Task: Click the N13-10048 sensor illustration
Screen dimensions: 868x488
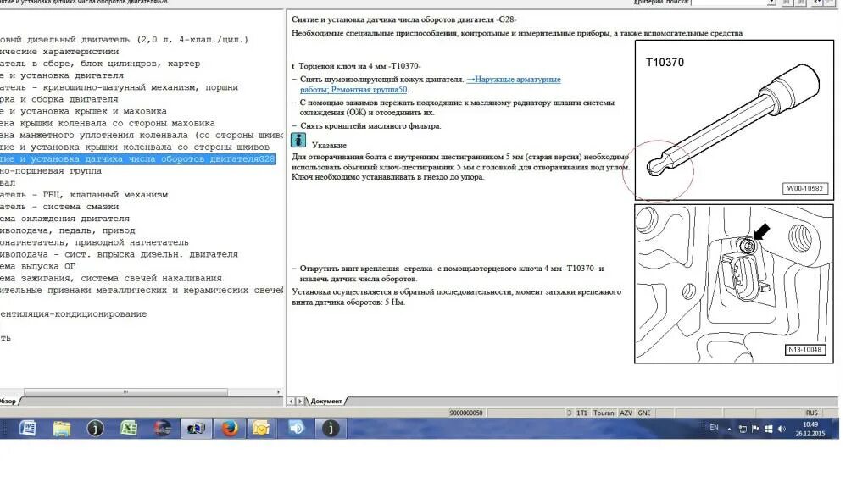Action: pyautogui.click(x=734, y=284)
